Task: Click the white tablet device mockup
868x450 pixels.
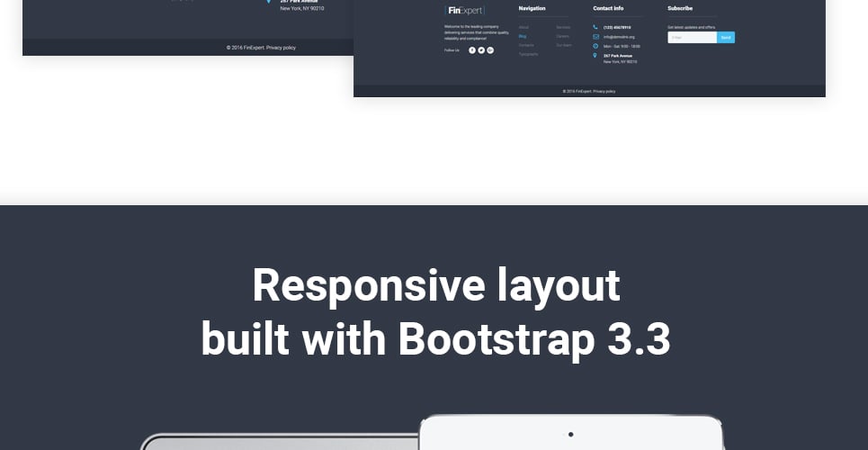Action: pos(571,433)
